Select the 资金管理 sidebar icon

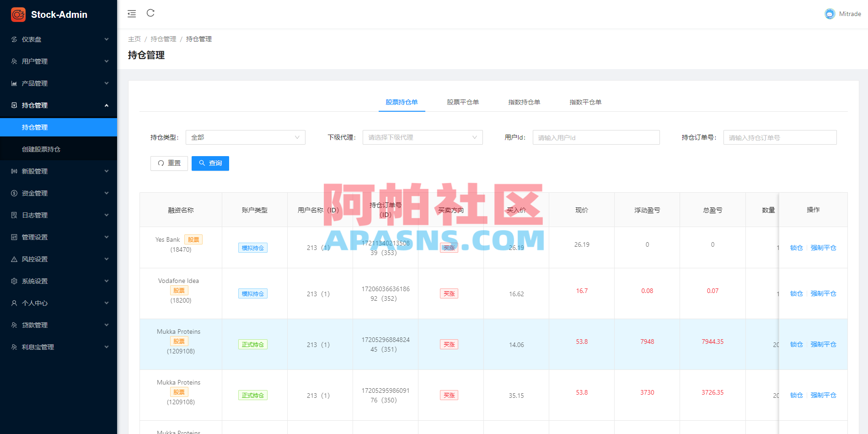tap(14, 193)
